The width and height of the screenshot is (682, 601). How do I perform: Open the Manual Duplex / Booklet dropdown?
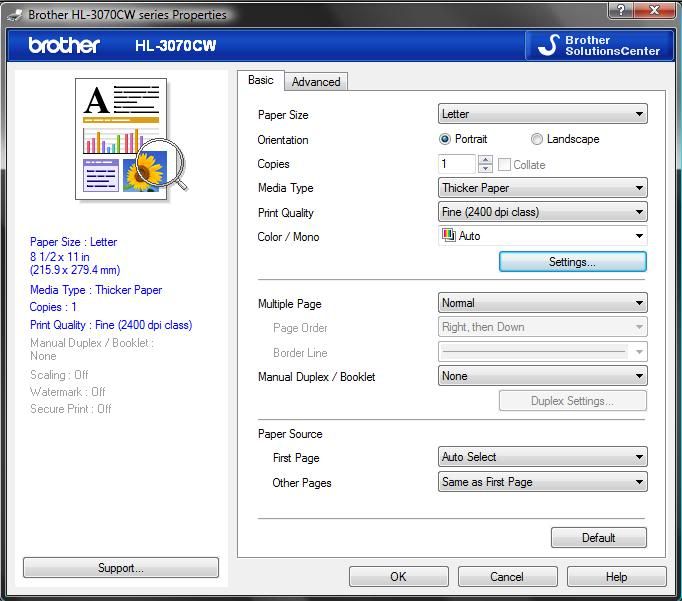[x=542, y=376]
